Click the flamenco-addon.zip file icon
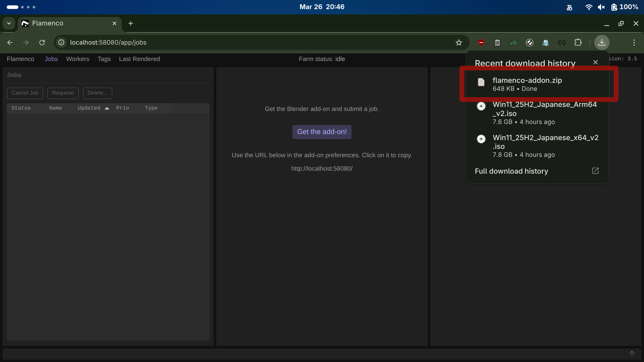 click(x=481, y=82)
